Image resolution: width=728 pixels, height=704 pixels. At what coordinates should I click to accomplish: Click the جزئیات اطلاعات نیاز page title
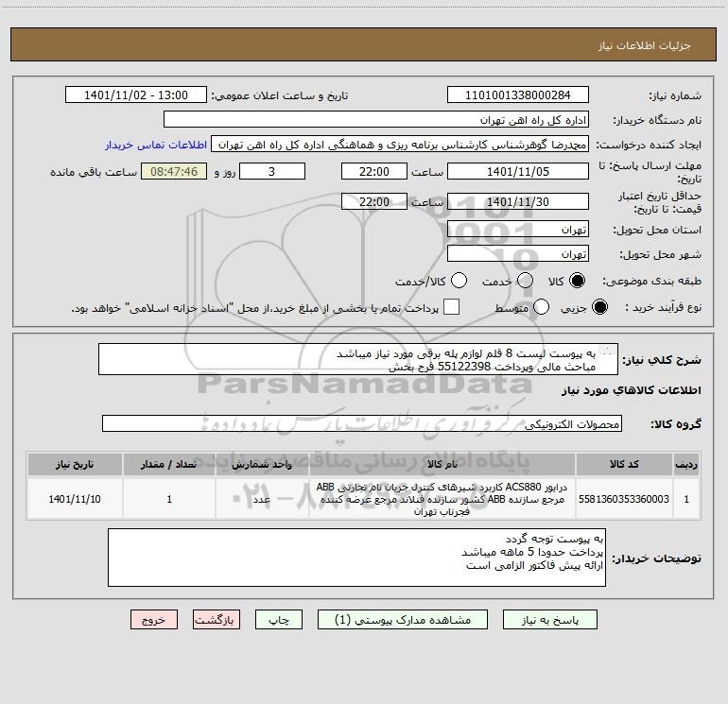[644, 45]
